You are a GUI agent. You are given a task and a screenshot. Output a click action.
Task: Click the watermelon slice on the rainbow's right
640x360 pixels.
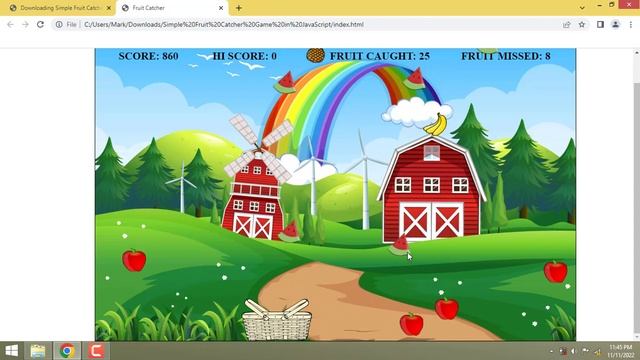tap(414, 79)
